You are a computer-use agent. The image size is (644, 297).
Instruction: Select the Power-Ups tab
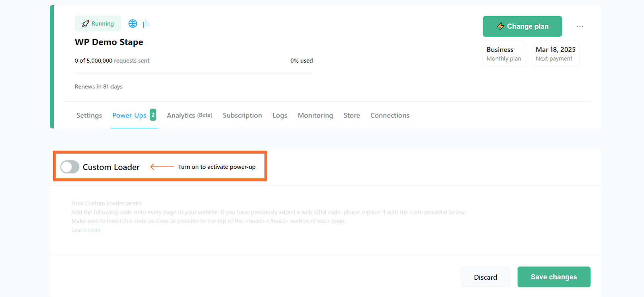[x=129, y=115]
